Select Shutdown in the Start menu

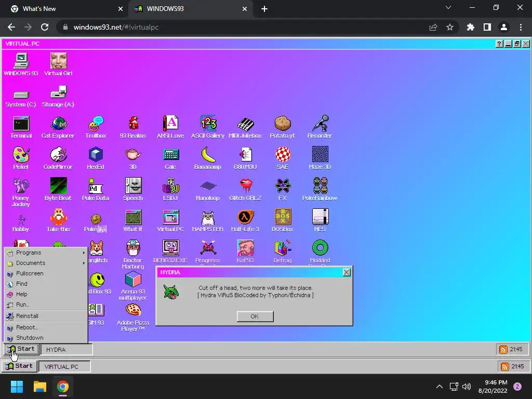(x=46, y=338)
